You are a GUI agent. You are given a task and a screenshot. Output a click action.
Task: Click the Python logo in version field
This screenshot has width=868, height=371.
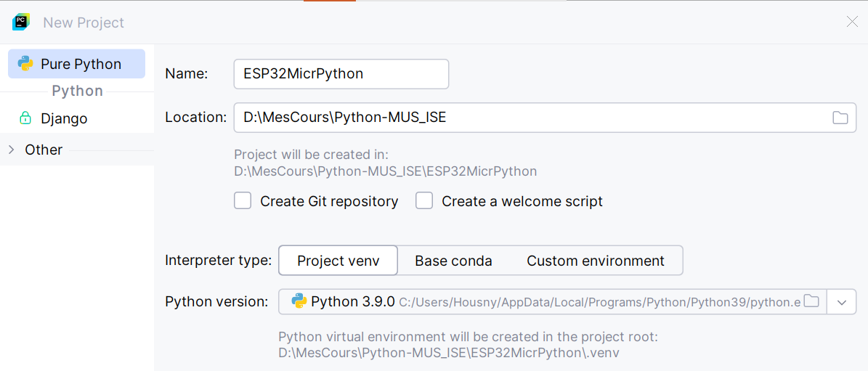click(x=299, y=301)
